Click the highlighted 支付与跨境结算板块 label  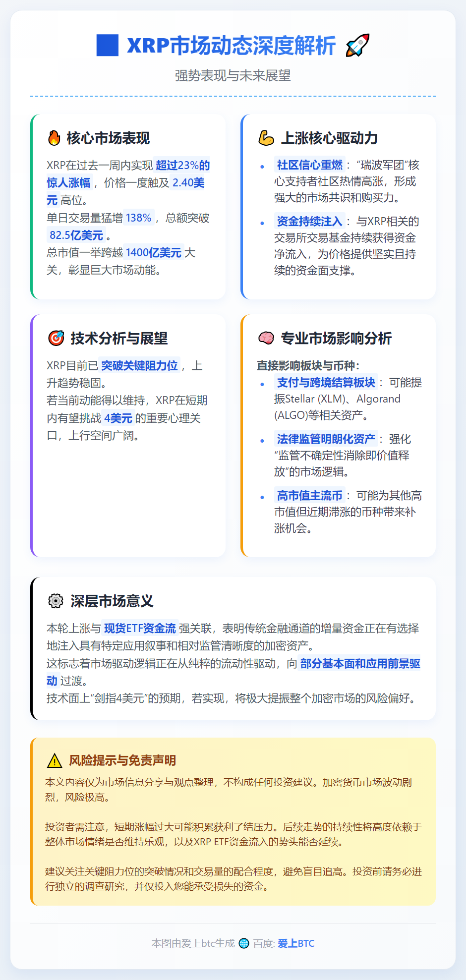(x=326, y=382)
